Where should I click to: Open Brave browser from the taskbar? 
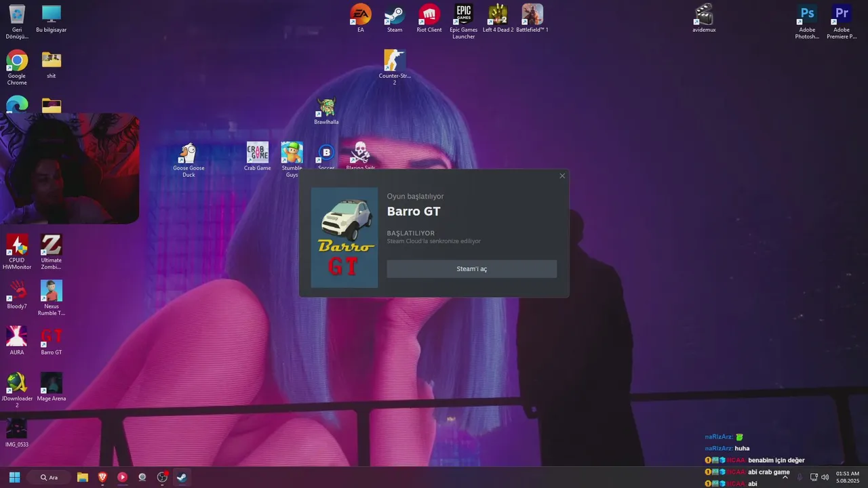tap(102, 477)
